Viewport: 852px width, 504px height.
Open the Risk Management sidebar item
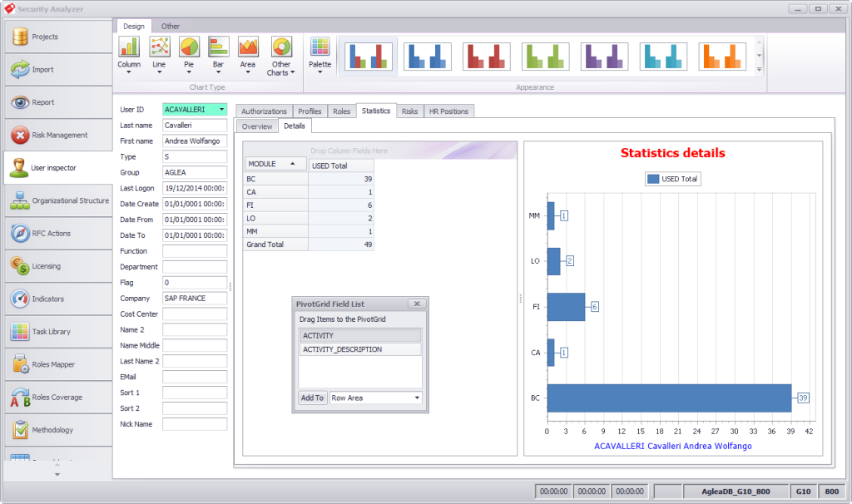pos(57,135)
